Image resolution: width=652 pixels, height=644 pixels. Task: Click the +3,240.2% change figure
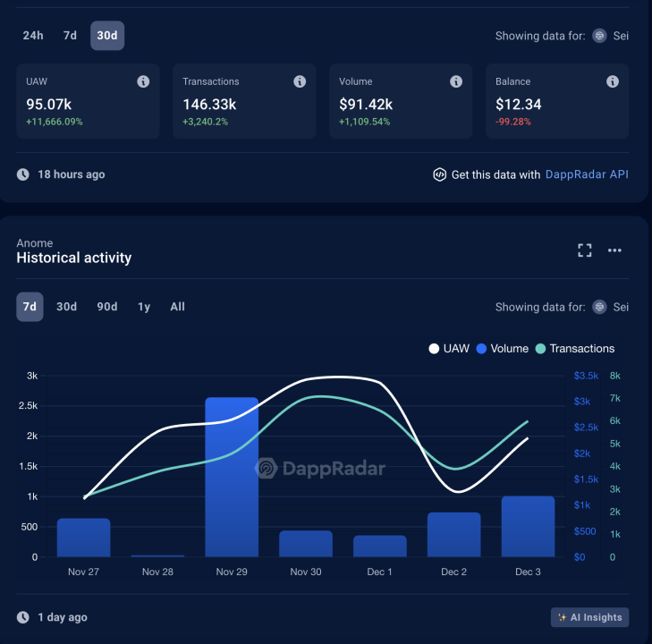tap(205, 122)
